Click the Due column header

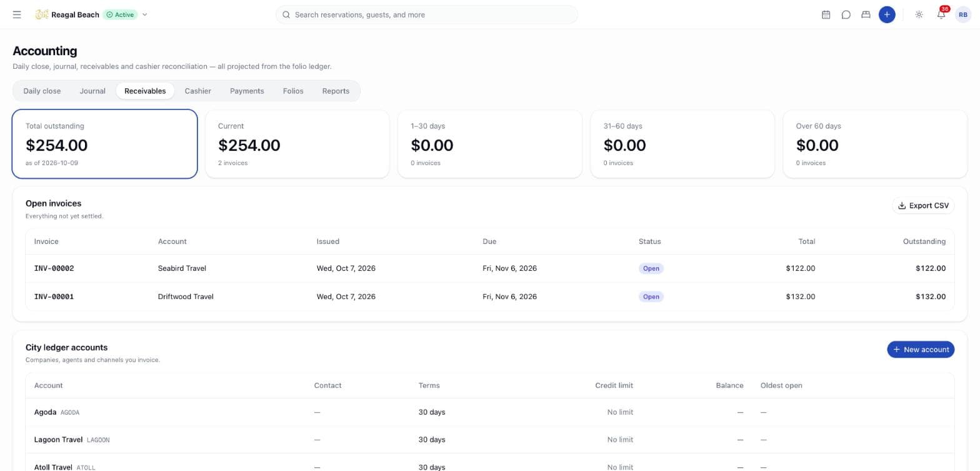tap(489, 241)
